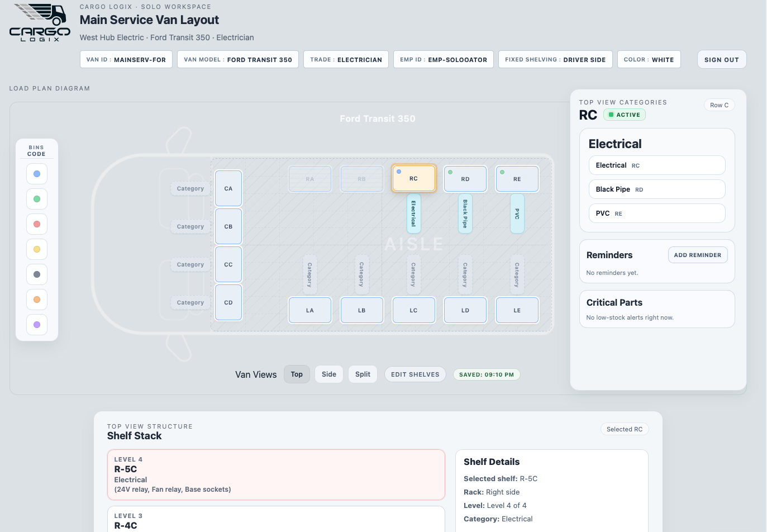Screen dimensions: 767x532
Task: Select shelf LD in the van diagram
Action: (465, 310)
